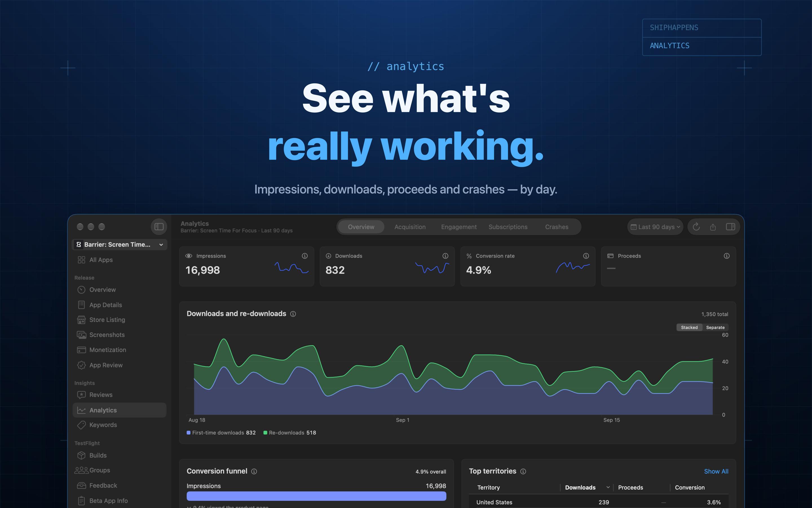Open info for the Downloads card
This screenshot has height=508, width=812.
445,256
